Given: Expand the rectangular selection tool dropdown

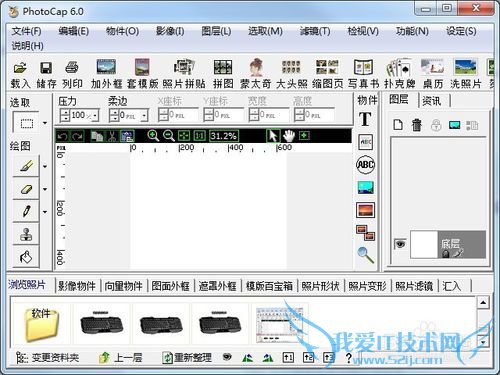Looking at the screenshot, I should 45,123.
